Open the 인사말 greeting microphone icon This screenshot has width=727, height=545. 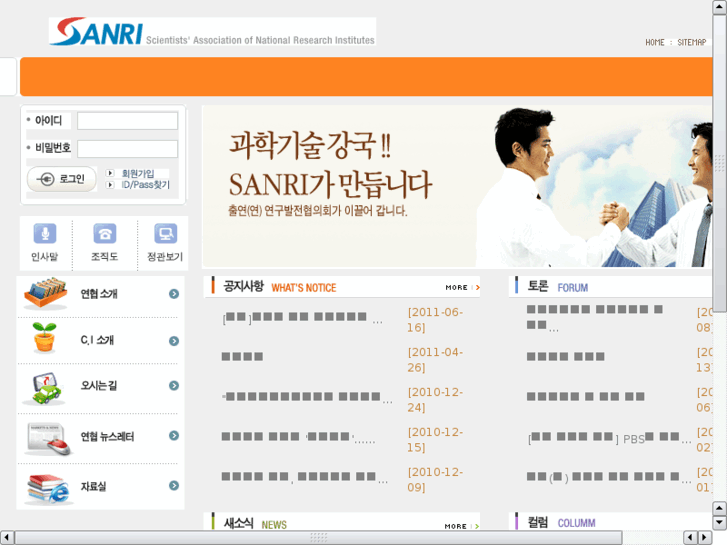[45, 233]
